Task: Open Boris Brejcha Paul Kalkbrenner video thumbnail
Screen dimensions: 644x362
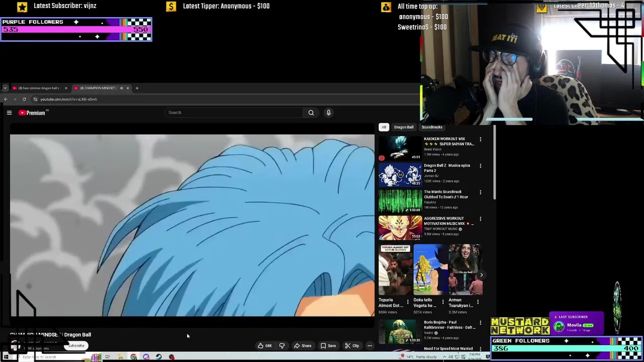Action: coord(400,332)
